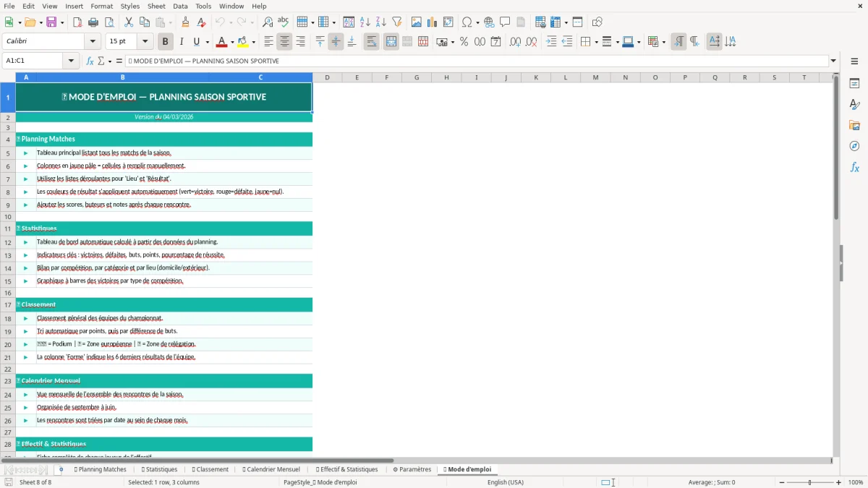Click the Formula equals button
Image resolution: width=868 pixels, height=488 pixels.
pos(119,61)
